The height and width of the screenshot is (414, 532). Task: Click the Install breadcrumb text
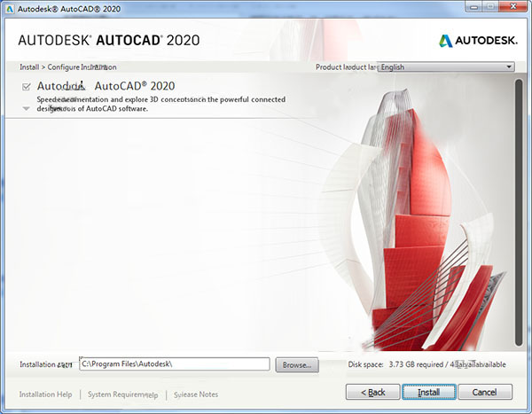pos(29,67)
